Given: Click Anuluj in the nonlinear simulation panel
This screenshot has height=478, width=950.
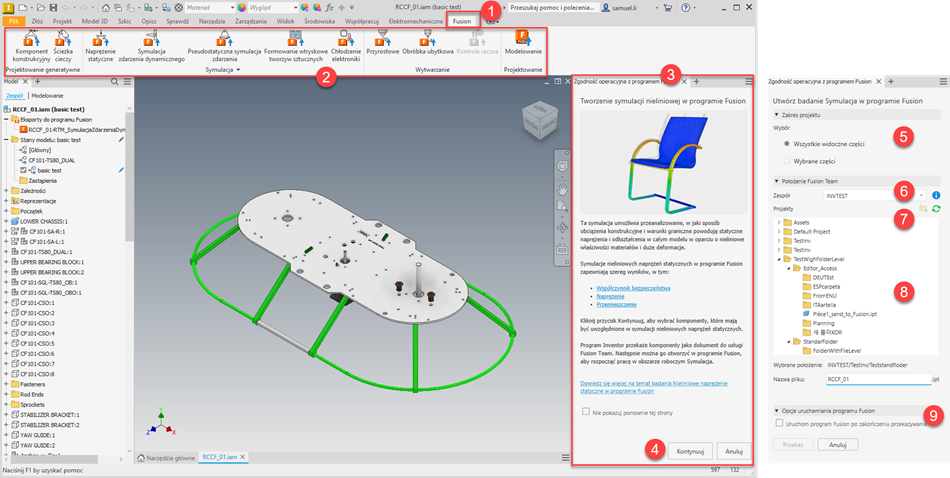Looking at the screenshot, I should [x=734, y=451].
